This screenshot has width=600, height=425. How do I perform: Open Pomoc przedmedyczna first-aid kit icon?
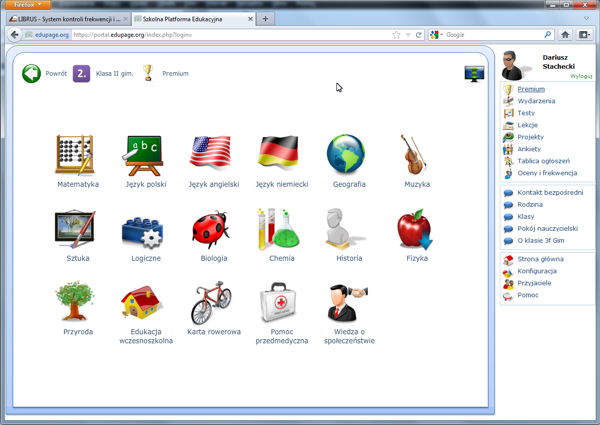(x=279, y=302)
